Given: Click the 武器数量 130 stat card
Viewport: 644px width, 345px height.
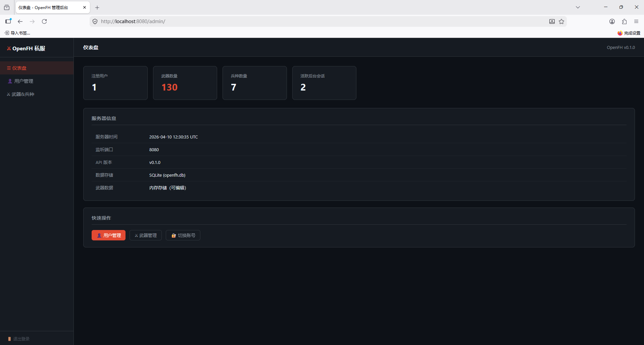Looking at the screenshot, I should 185,83.
